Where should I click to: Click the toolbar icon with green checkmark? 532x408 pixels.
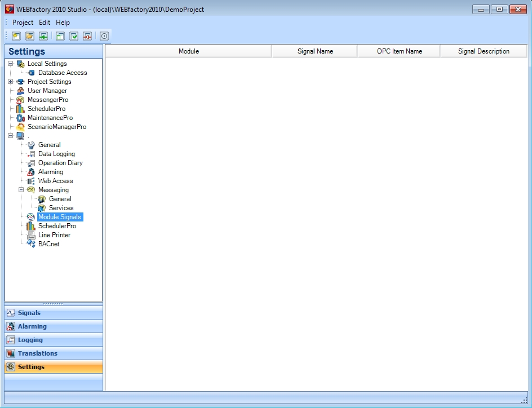[x=74, y=36]
